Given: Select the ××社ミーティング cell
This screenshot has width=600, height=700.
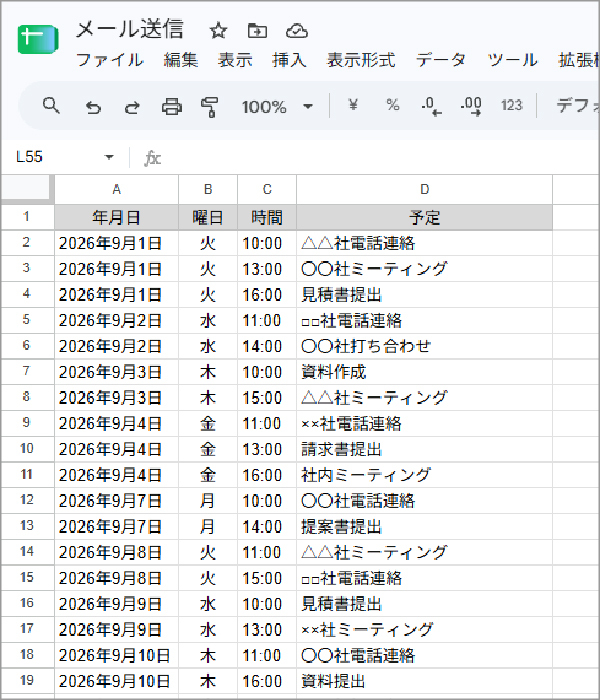Looking at the screenshot, I should click(425, 629).
